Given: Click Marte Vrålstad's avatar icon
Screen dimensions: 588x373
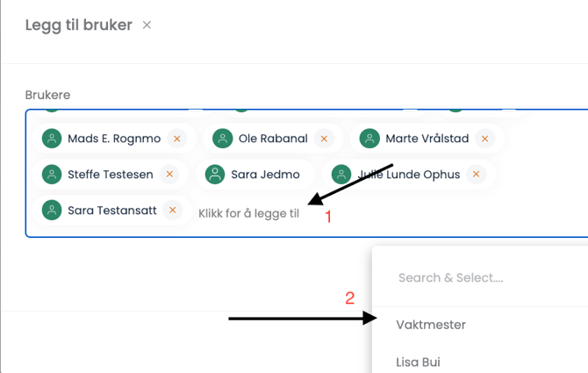Looking at the screenshot, I should point(369,139).
